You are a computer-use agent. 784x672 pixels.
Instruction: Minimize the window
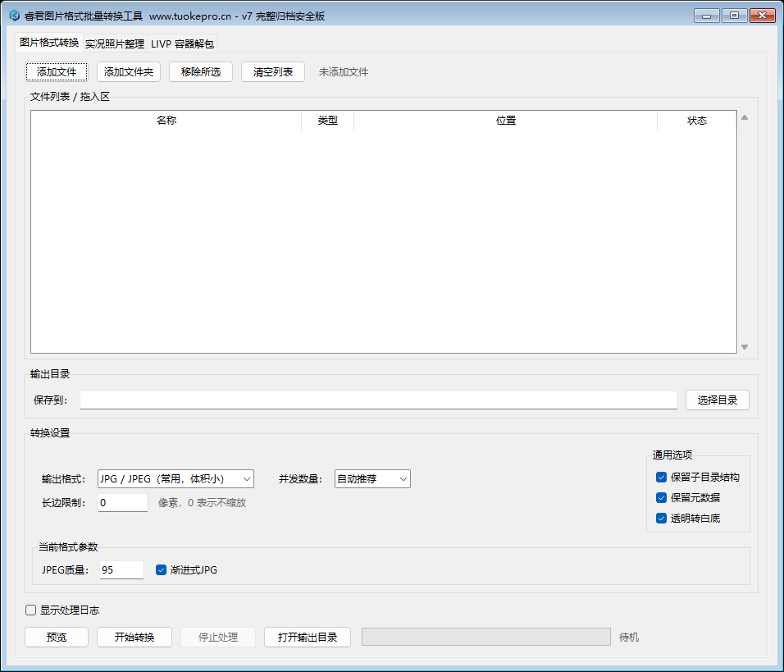[x=706, y=16]
